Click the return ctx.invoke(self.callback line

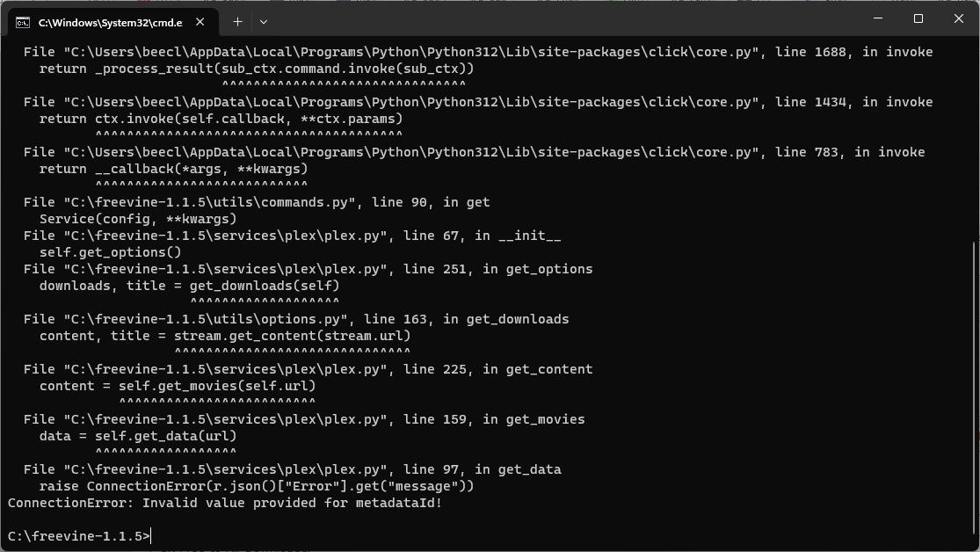point(221,118)
